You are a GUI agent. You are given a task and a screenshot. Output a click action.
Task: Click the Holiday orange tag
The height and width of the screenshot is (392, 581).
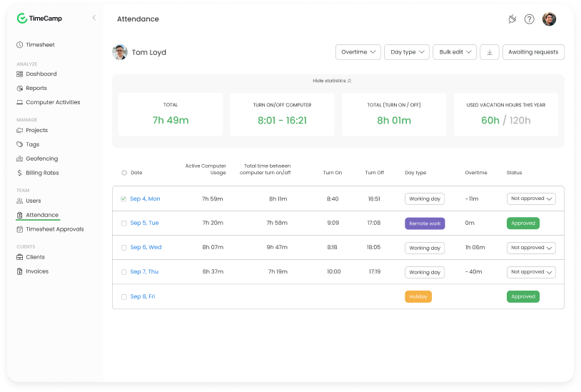coord(418,297)
